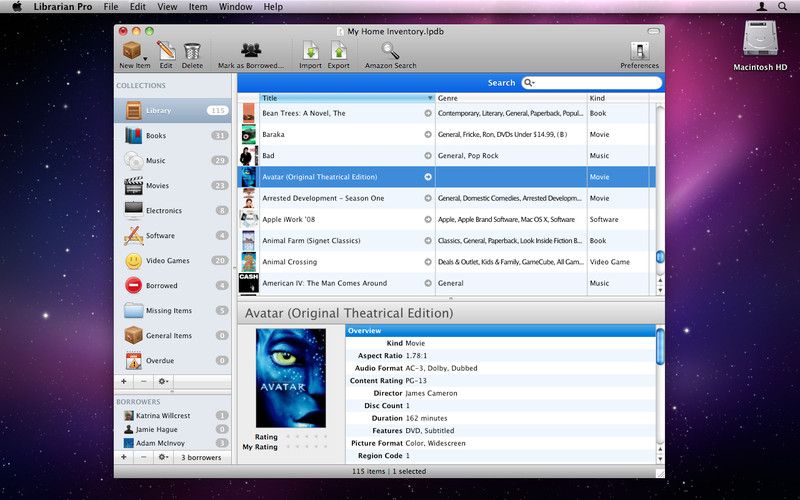The width and height of the screenshot is (800, 500).
Task: Select the Software collection
Action: click(173, 235)
